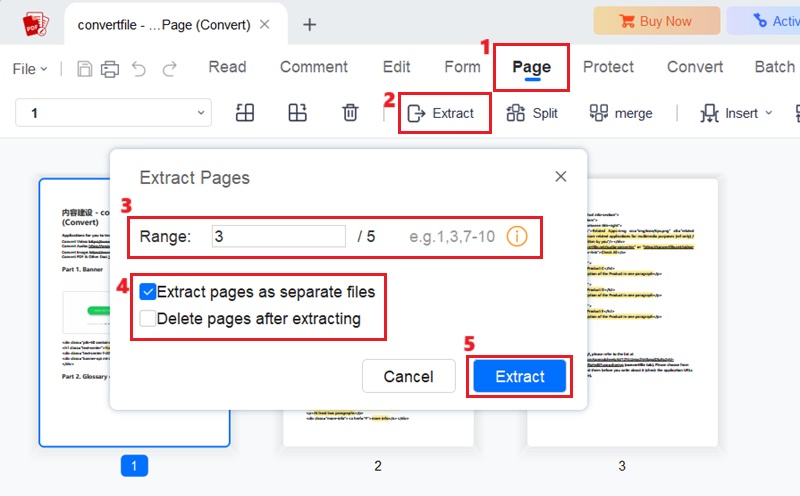
Task: Select the Page tab
Action: point(532,67)
